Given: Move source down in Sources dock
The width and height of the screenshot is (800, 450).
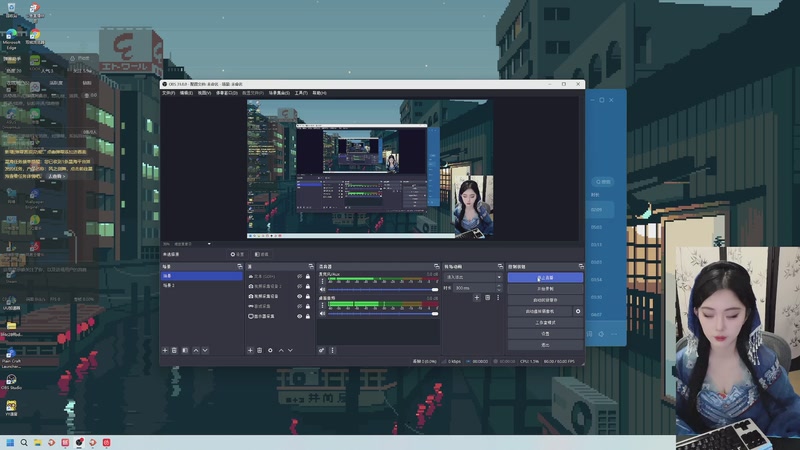Looking at the screenshot, I should (290, 351).
